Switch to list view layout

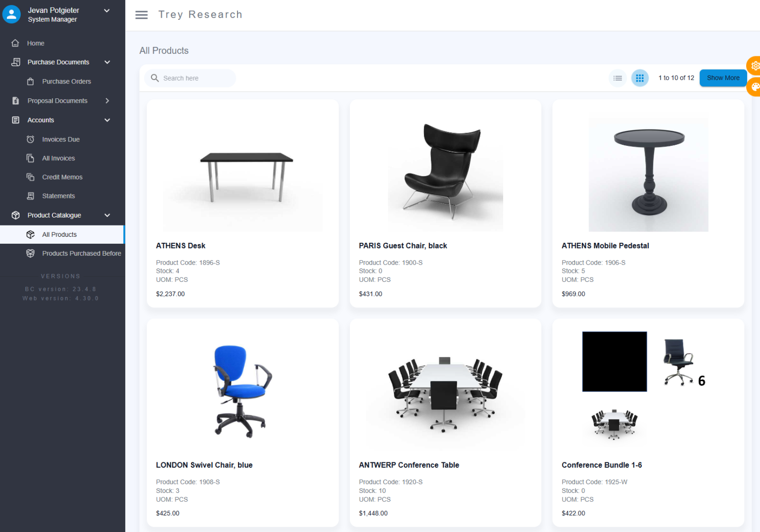click(617, 78)
